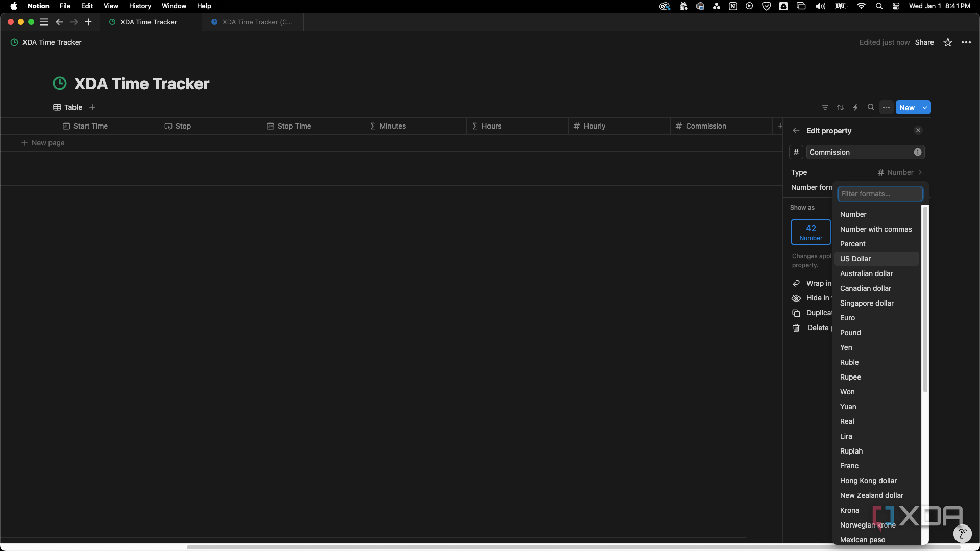This screenshot has height=551, width=980.
Task: Open a new tab with plus icon
Action: tap(88, 22)
